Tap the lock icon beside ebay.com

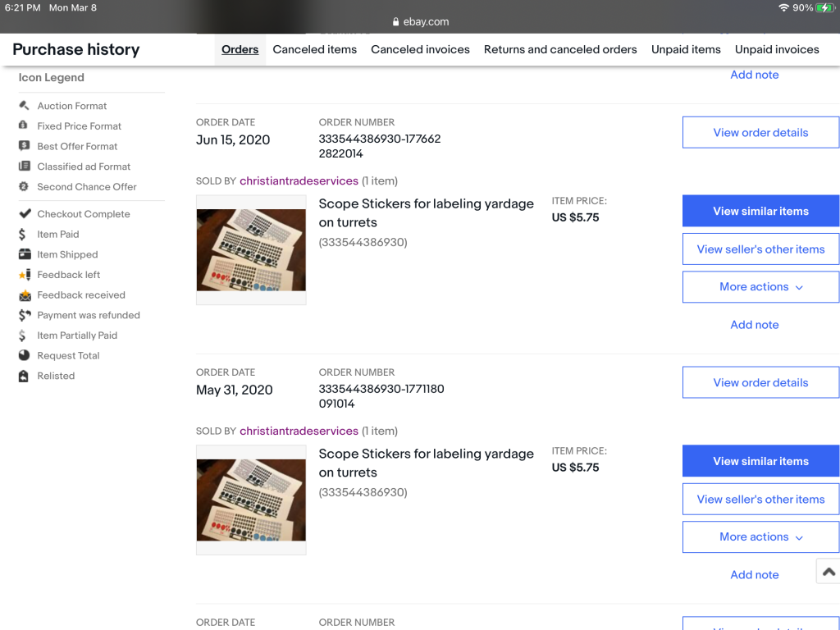pyautogui.click(x=396, y=22)
